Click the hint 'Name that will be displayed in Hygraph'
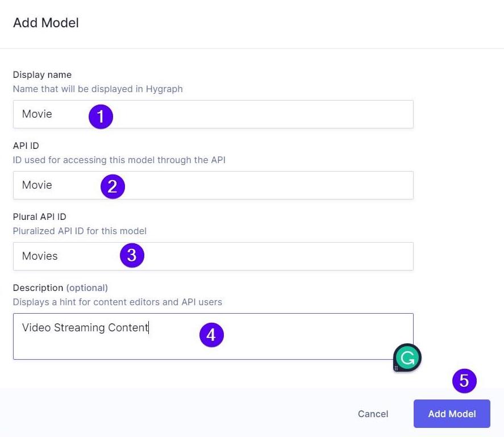504x437 pixels. click(98, 89)
